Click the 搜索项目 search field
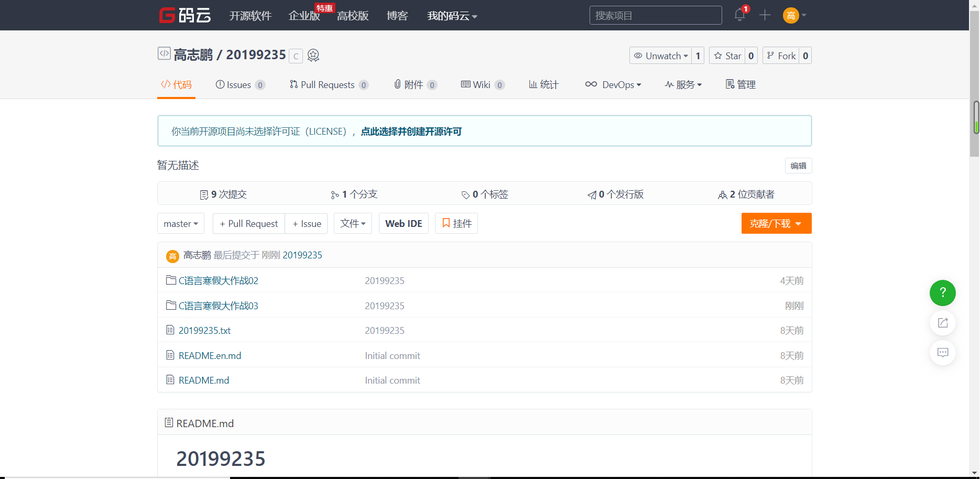This screenshot has width=980, height=479. click(x=656, y=15)
